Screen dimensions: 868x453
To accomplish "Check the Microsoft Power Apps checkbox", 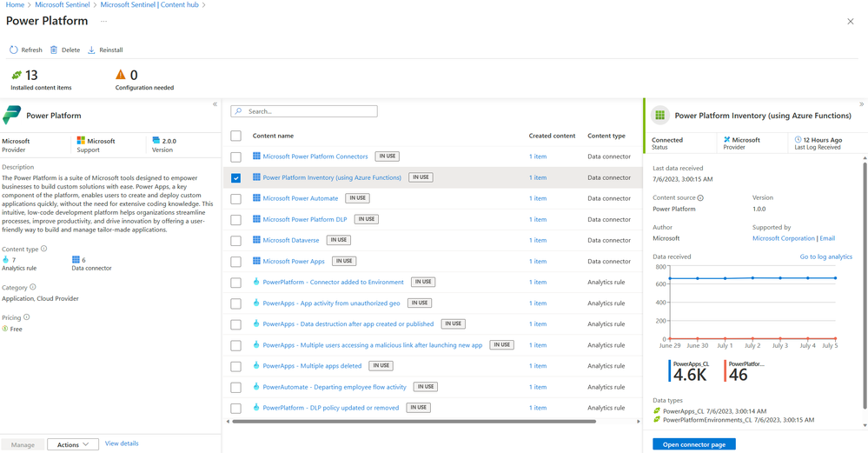I will (x=235, y=262).
